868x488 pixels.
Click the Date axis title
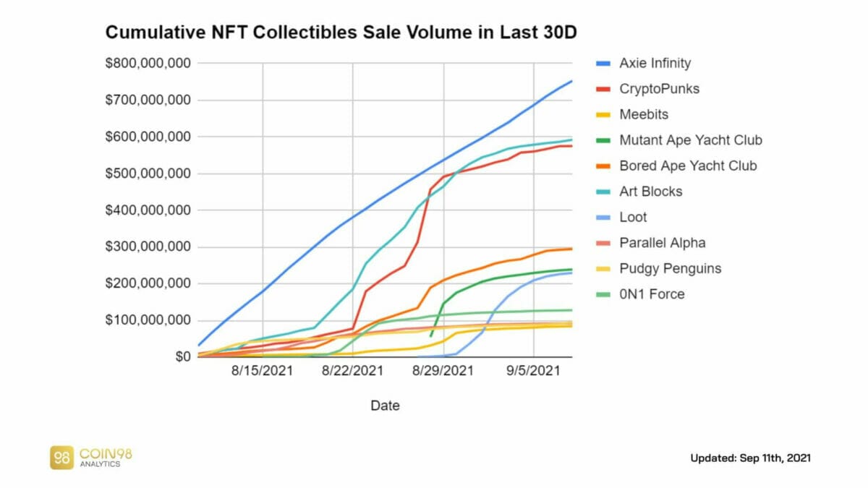coord(385,406)
